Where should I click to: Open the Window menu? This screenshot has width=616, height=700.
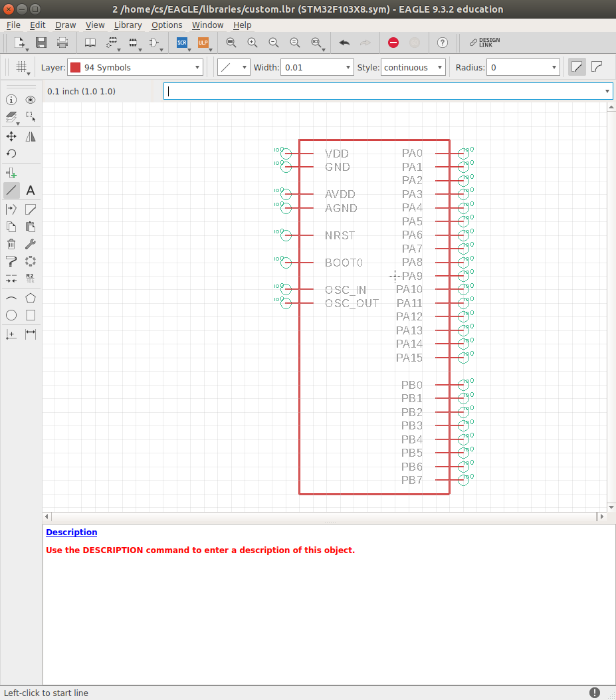coord(207,25)
